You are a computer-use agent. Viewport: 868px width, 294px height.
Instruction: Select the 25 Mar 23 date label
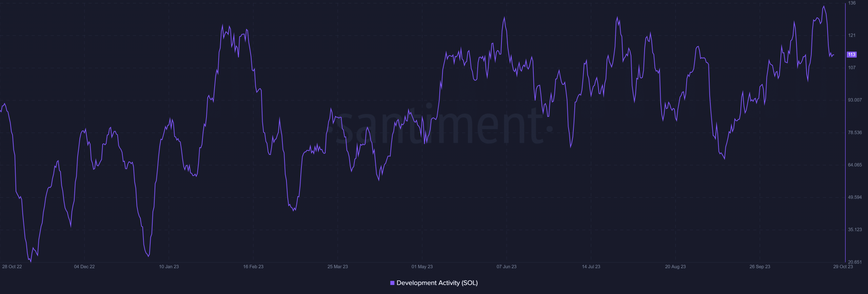point(338,267)
